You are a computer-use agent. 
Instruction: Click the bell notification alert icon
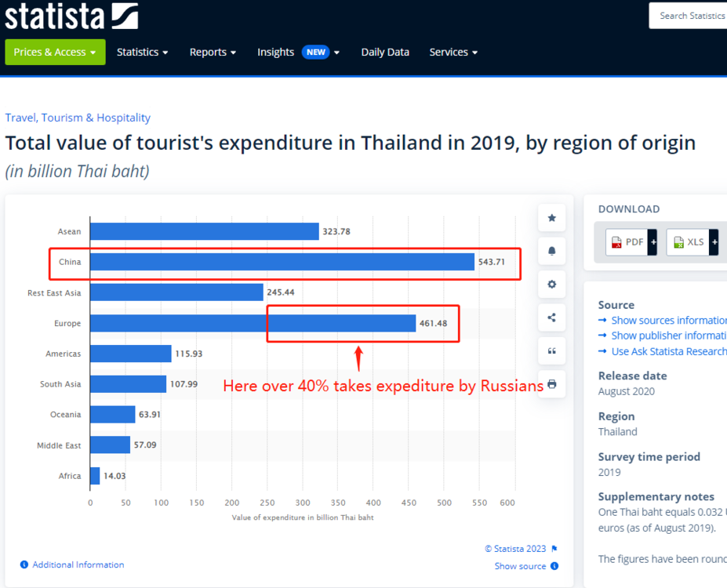(552, 251)
